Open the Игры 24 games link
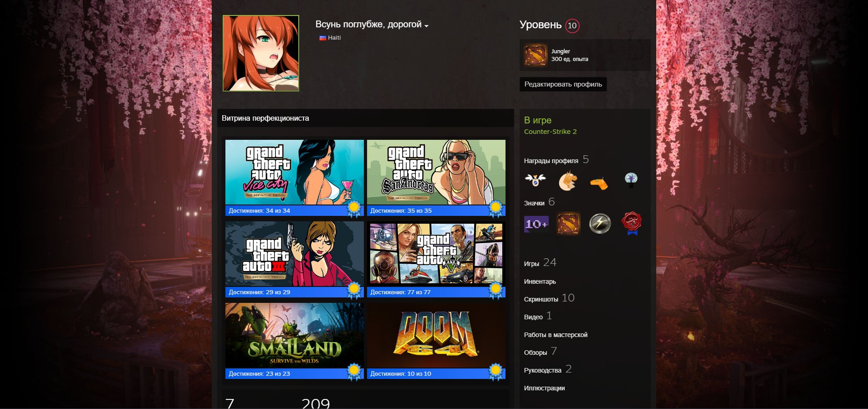Image resolution: width=868 pixels, height=409 pixels. 540,263
